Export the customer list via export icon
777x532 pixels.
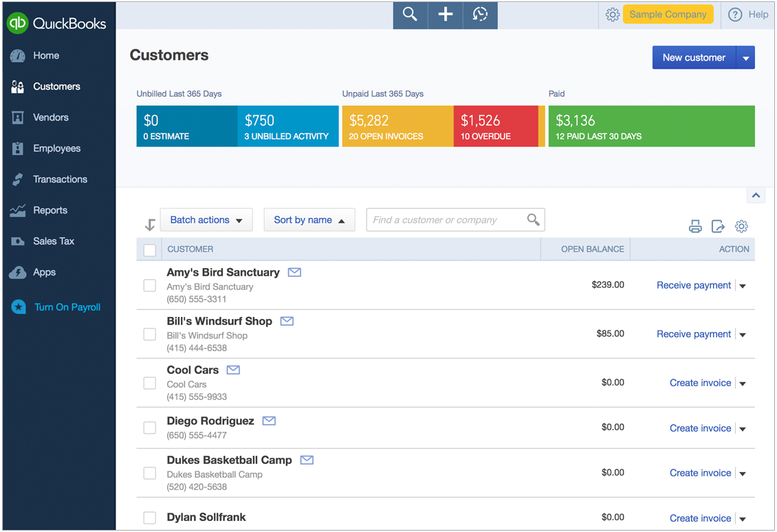718,226
